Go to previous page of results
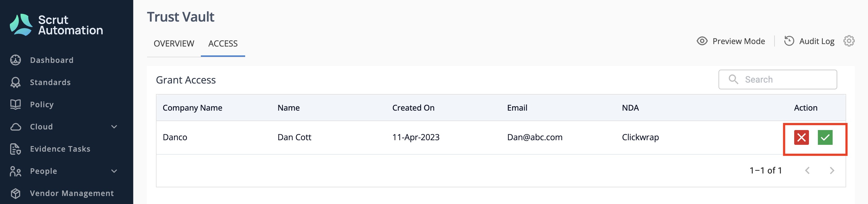 [x=807, y=170]
